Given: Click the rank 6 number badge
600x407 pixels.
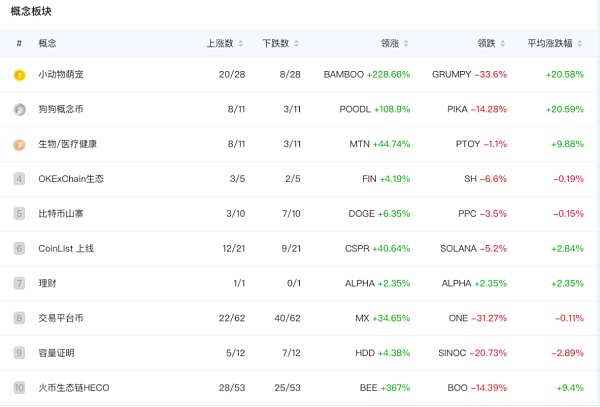Looking at the screenshot, I should 19,248.
